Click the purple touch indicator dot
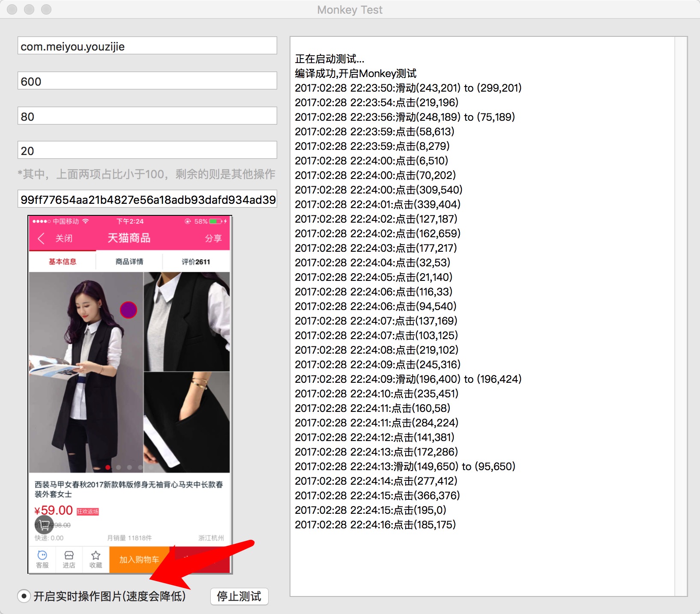Image resolution: width=700 pixels, height=614 pixels. tap(129, 310)
